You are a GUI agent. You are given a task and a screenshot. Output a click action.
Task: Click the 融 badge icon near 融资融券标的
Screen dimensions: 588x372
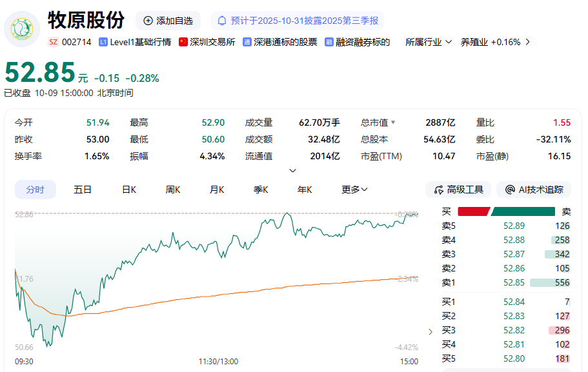(329, 42)
